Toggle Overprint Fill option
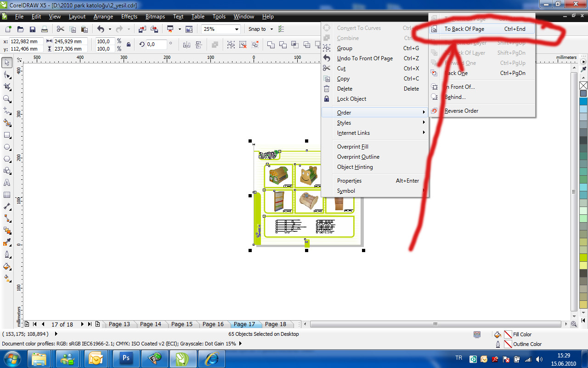This screenshot has width=588, height=368. [352, 147]
